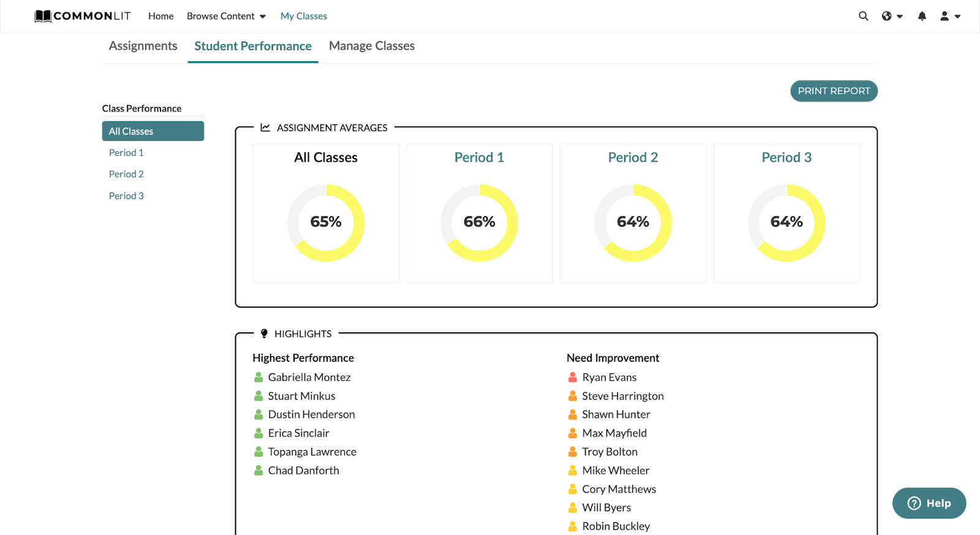
Task: Click the notifications bell icon
Action: click(x=922, y=16)
